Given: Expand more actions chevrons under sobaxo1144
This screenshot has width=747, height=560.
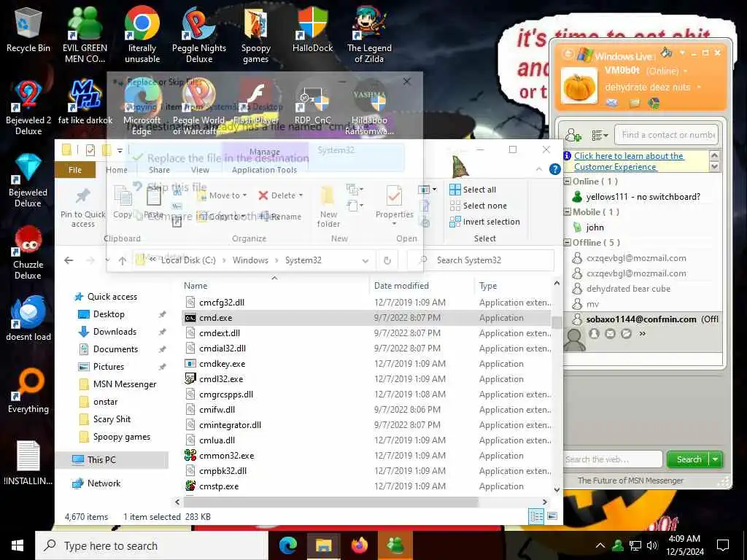Looking at the screenshot, I should [642, 333].
